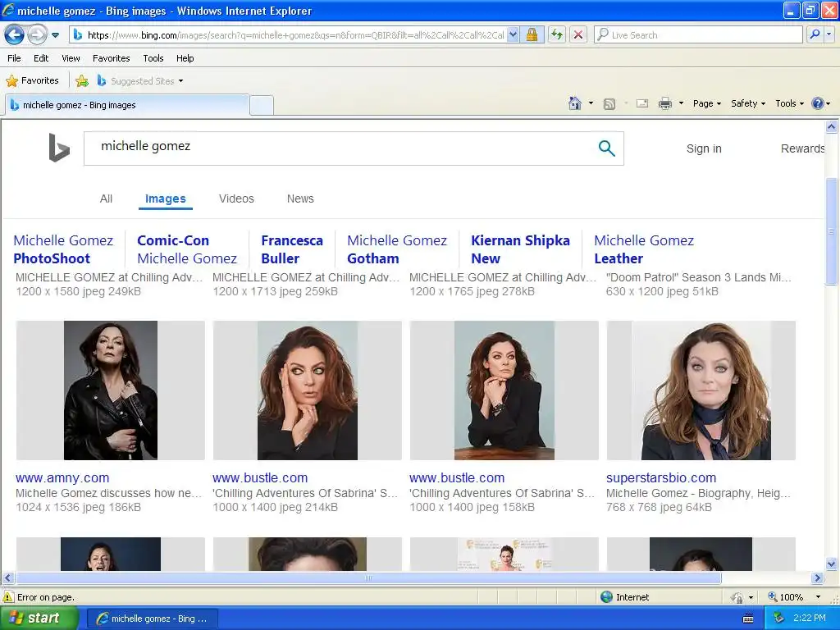Click the security lock icon
Image resolution: width=840 pixels, height=630 pixels.
click(532, 35)
